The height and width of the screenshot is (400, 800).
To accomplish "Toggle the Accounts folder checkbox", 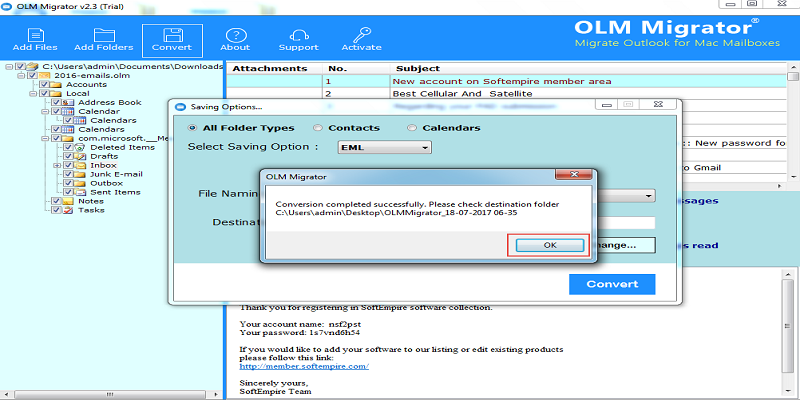I will click(x=45, y=85).
